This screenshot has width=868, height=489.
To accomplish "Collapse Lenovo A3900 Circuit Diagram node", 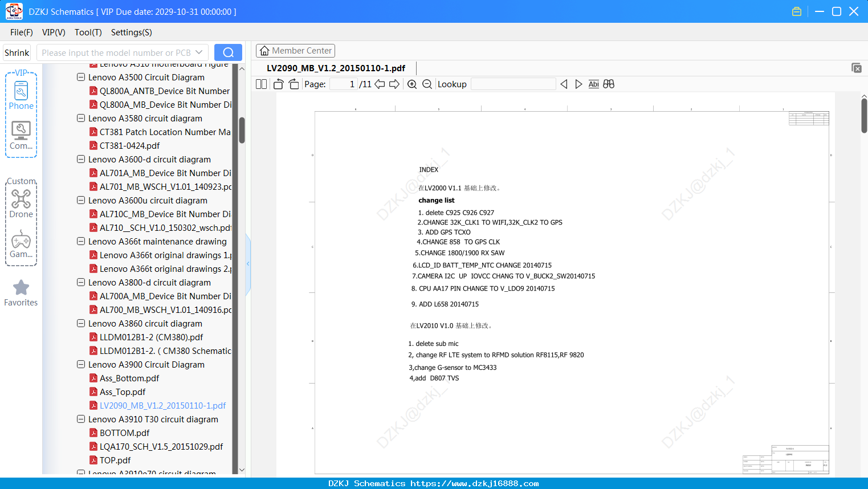I will point(81,364).
